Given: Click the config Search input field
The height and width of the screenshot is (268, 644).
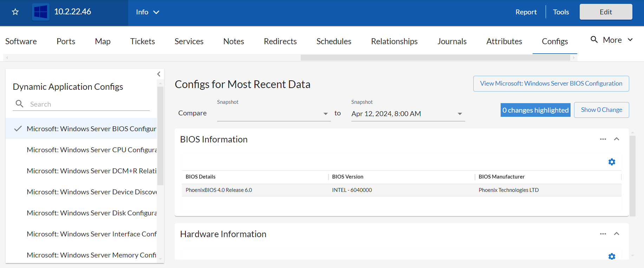Looking at the screenshot, I should (88, 104).
